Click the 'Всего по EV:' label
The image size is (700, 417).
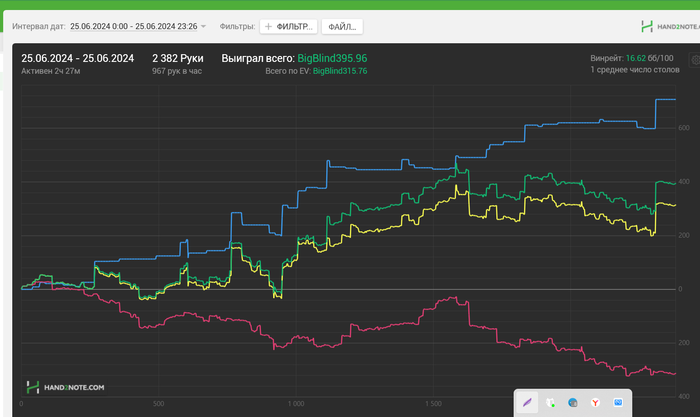click(288, 71)
